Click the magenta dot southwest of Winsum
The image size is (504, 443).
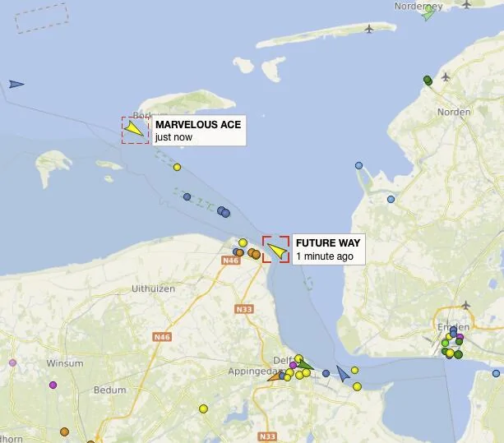(x=53, y=385)
